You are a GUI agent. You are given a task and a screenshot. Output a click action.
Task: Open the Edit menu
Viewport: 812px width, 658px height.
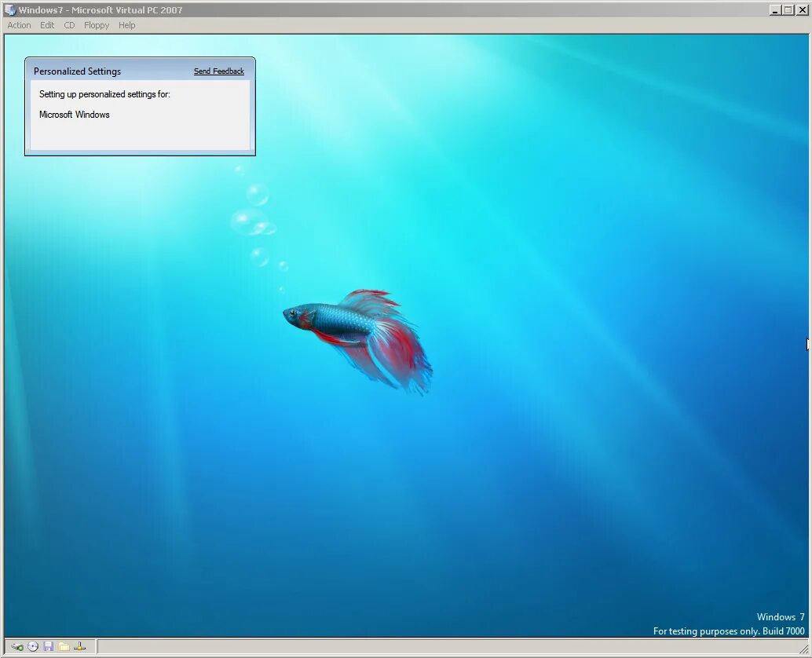click(47, 25)
